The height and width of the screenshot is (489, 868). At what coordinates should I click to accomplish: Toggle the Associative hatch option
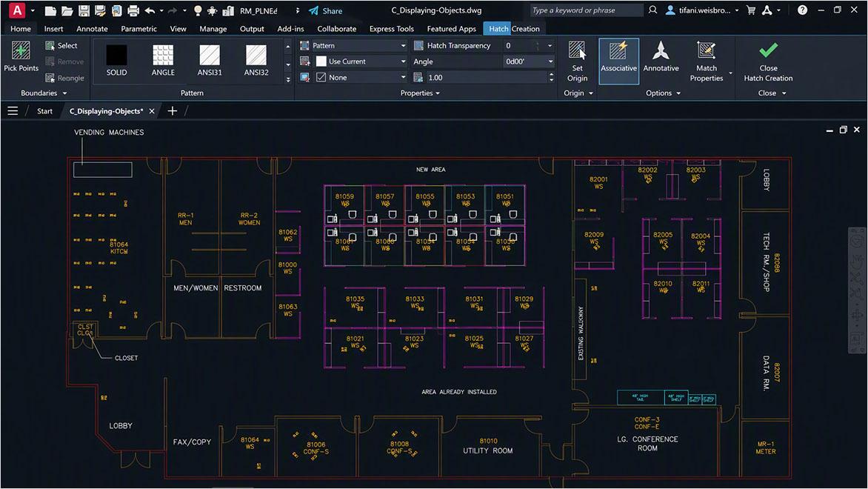[x=619, y=61]
